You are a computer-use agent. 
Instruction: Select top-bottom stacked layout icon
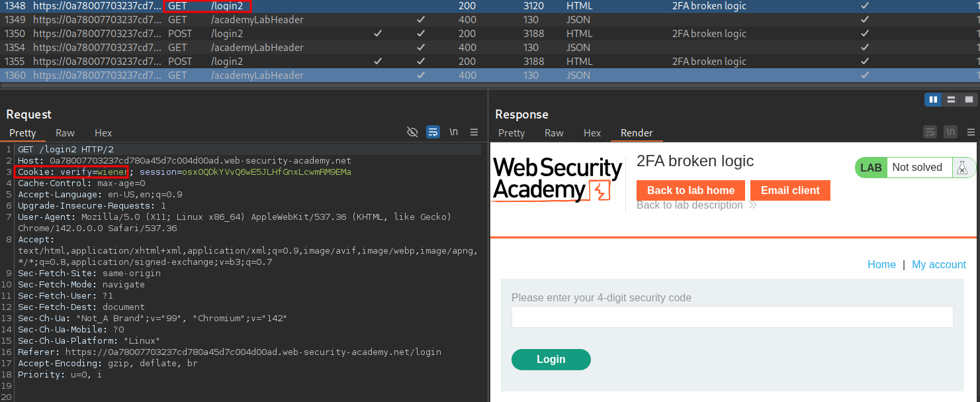point(951,100)
